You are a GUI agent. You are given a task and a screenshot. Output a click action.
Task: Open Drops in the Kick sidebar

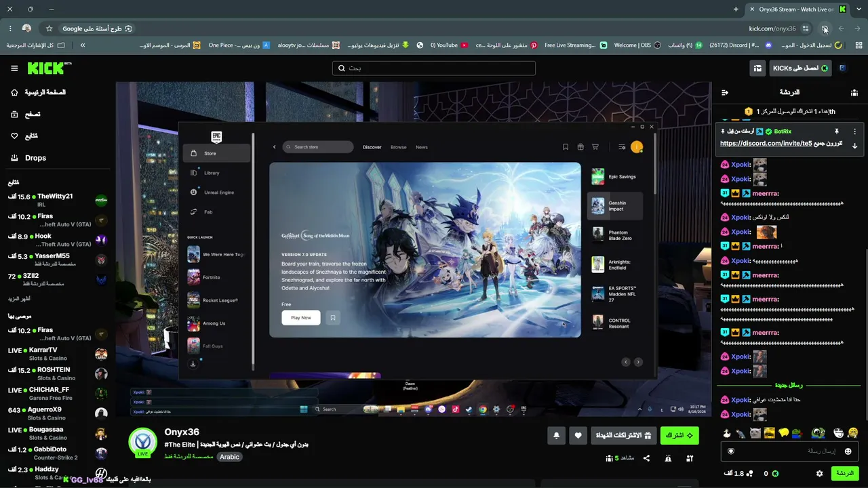click(x=28, y=158)
